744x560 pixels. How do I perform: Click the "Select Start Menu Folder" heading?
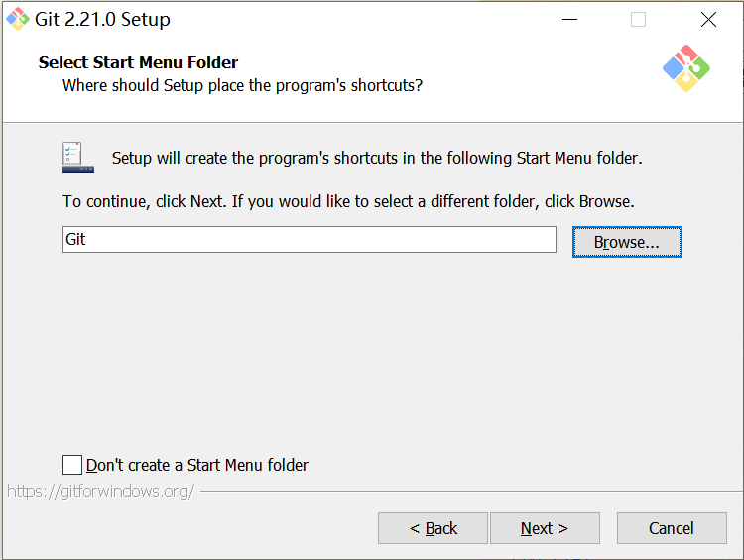click(139, 62)
